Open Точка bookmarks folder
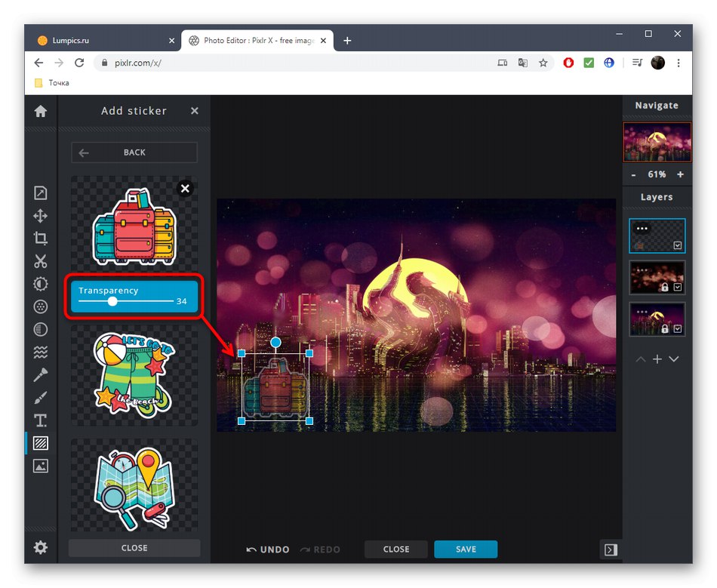 point(52,83)
